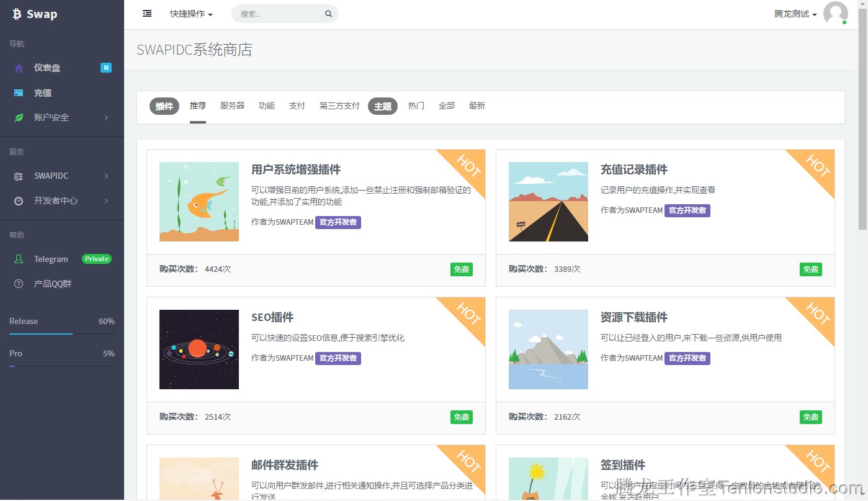Switch to the 推荐 tab
This screenshot has width=868, height=501.
tap(198, 106)
